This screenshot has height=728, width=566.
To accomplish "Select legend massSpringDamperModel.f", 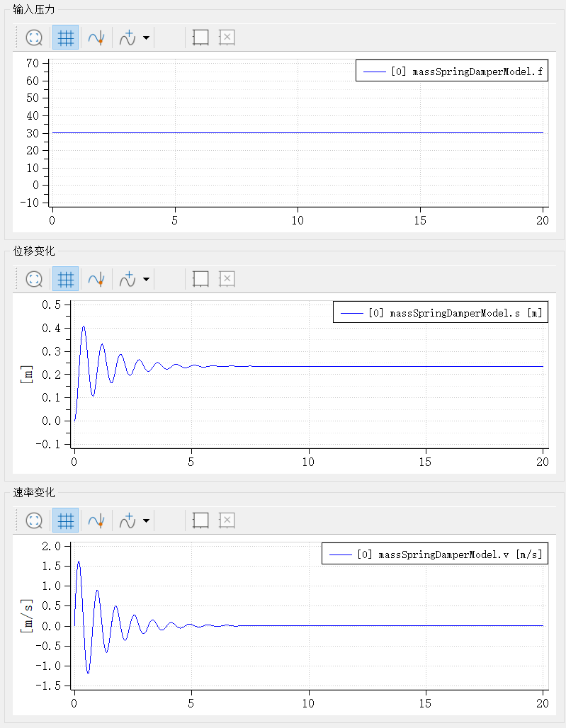I will tap(452, 71).
